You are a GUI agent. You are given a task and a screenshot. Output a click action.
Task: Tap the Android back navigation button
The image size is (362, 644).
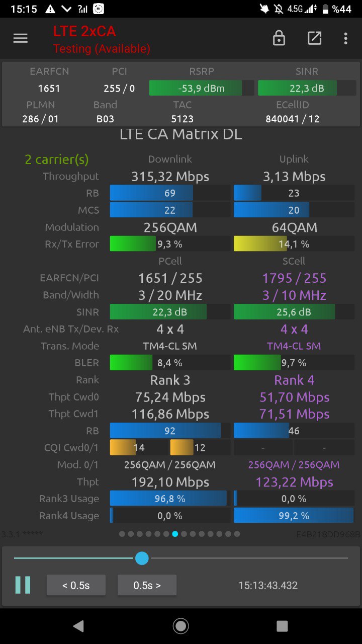[x=78, y=626]
